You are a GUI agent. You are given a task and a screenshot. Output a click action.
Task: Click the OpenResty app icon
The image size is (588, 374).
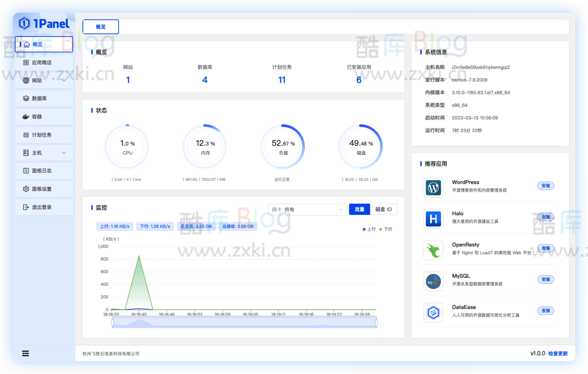433,250
